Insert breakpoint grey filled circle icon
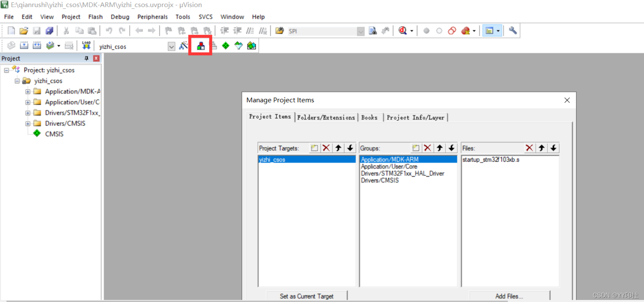 pos(426,31)
